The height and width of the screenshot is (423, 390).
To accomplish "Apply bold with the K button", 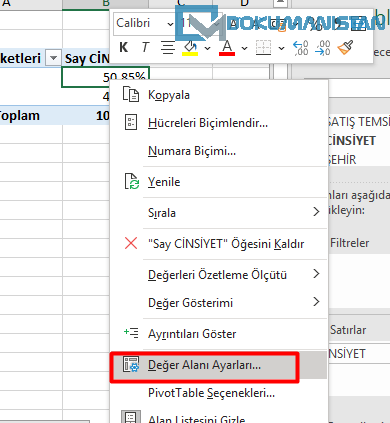I will click(x=123, y=47).
